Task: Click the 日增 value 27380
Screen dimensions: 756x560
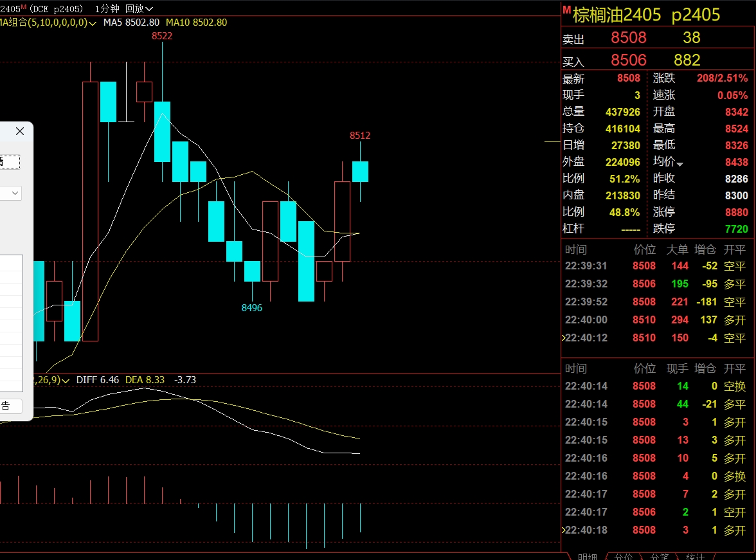Action: pyautogui.click(x=625, y=145)
